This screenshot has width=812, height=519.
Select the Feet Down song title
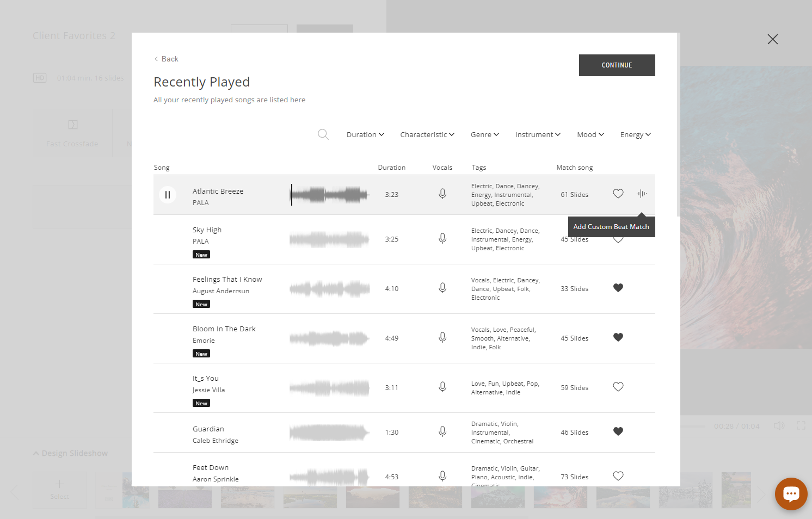click(211, 468)
